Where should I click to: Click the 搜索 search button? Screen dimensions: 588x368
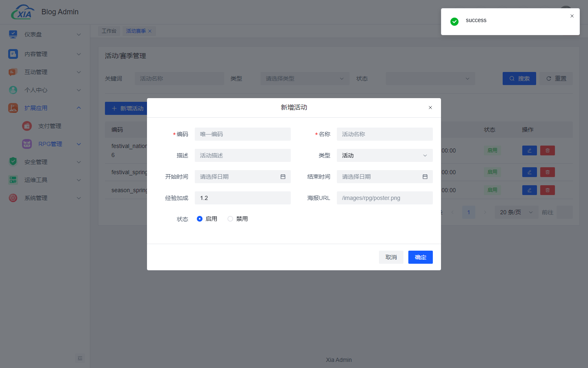519,79
